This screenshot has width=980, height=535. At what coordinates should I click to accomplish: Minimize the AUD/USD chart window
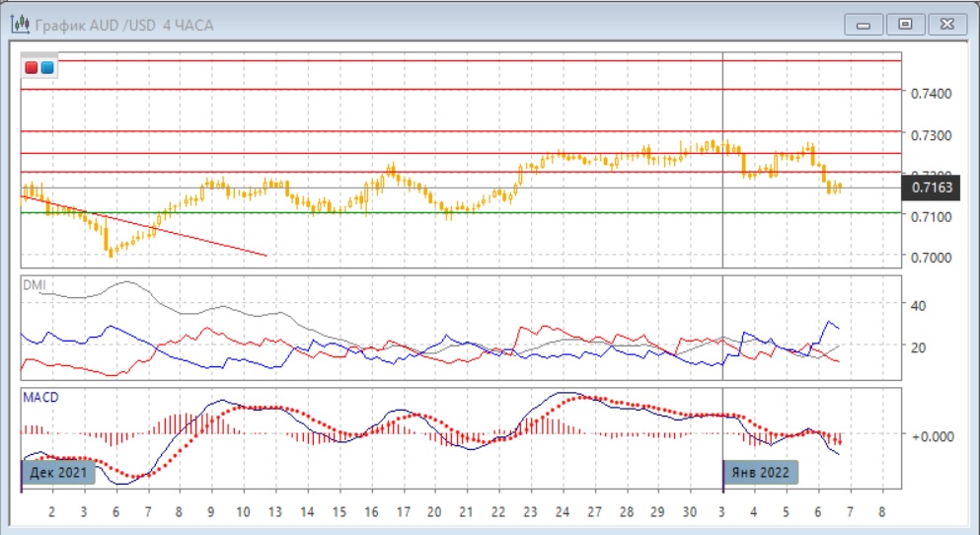(x=864, y=25)
